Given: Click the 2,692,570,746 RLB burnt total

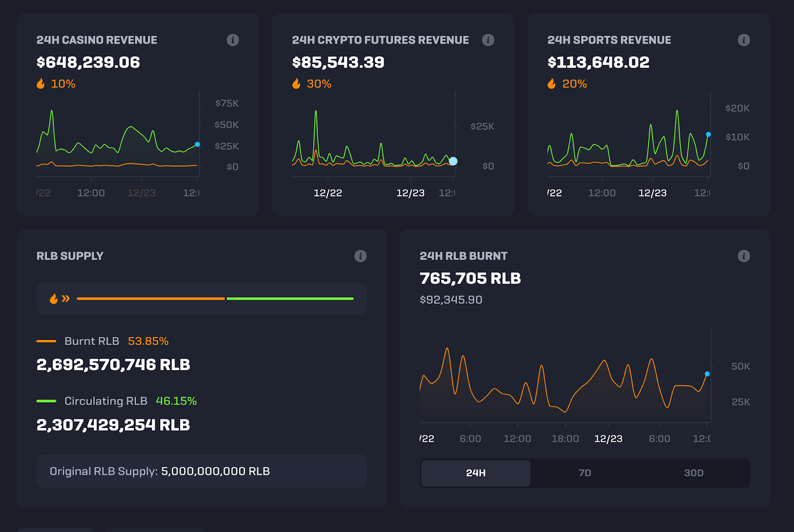Looking at the screenshot, I should 113,365.
